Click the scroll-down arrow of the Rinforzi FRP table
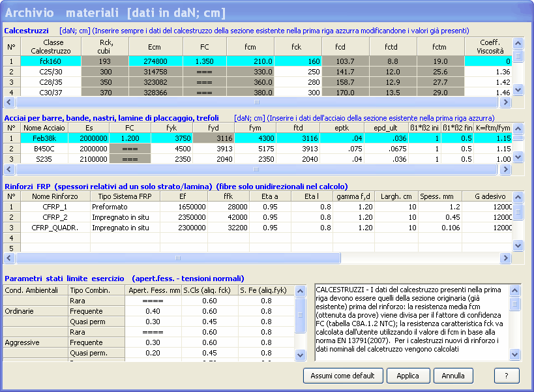 (x=518, y=245)
